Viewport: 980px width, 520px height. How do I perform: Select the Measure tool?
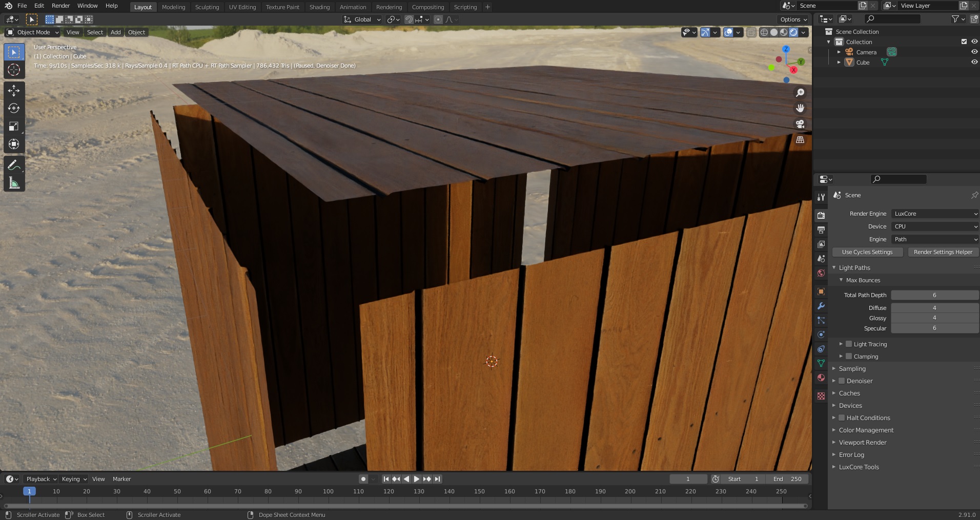14,183
